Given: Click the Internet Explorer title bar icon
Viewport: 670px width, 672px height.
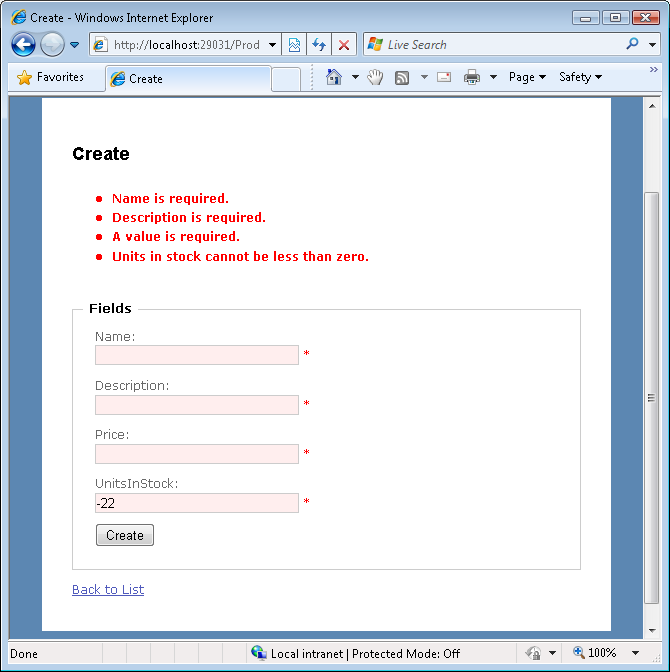Looking at the screenshot, I should click(18, 18).
